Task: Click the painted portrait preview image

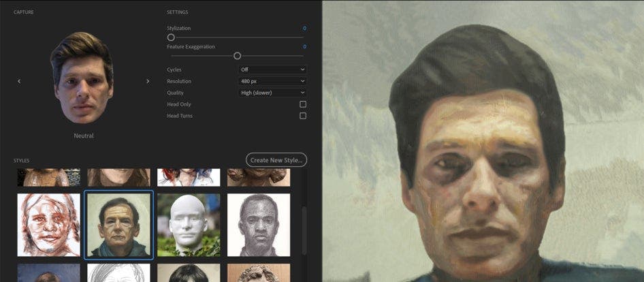Action: click(482, 141)
